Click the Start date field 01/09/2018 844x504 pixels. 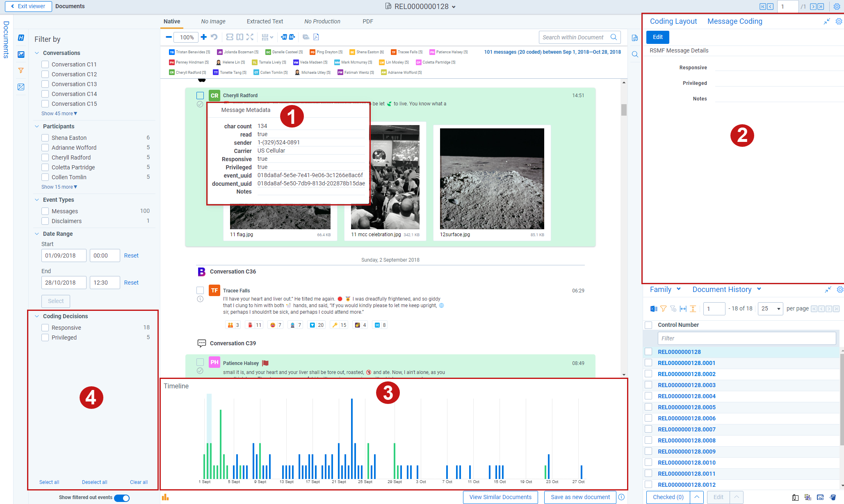[64, 255]
